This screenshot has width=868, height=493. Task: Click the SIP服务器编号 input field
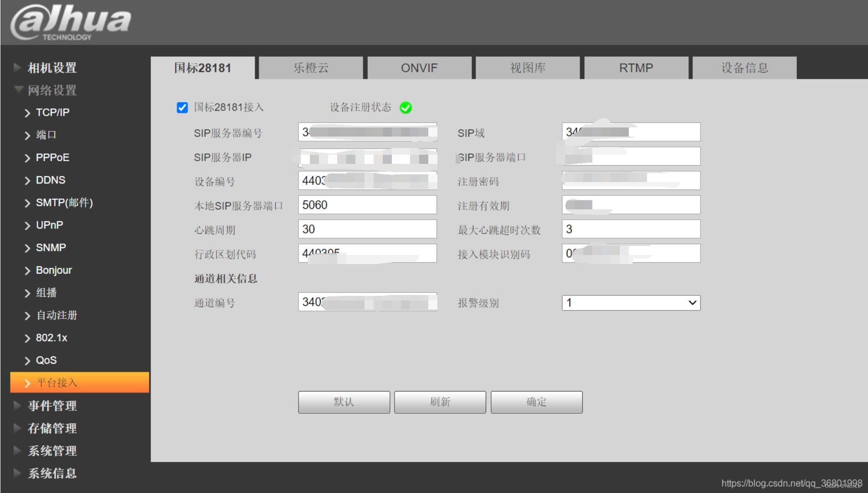point(368,132)
